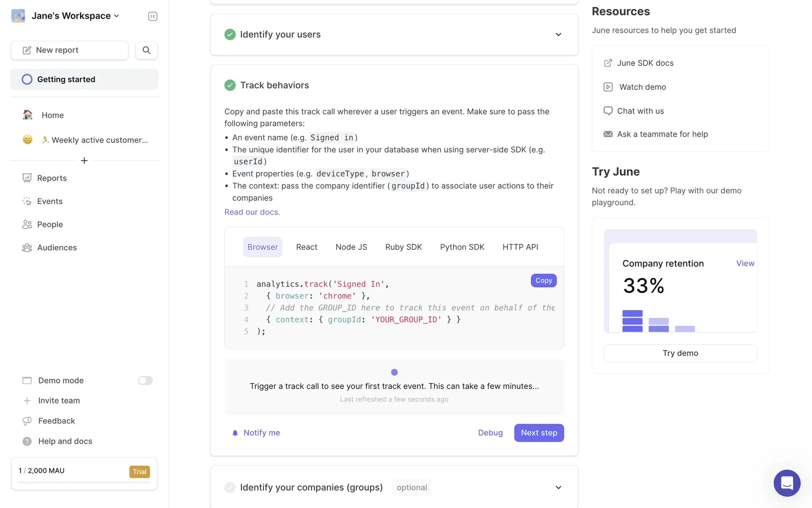Image resolution: width=812 pixels, height=508 pixels.
Task: Toggle Demo mode switch on
Action: coord(145,381)
